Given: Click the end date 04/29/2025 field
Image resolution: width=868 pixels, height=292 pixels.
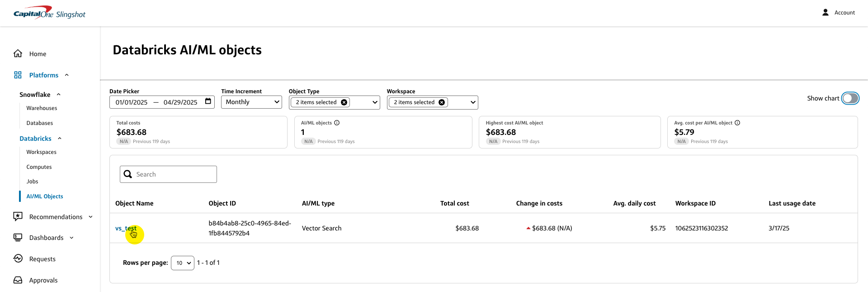Looking at the screenshot, I should (180, 102).
